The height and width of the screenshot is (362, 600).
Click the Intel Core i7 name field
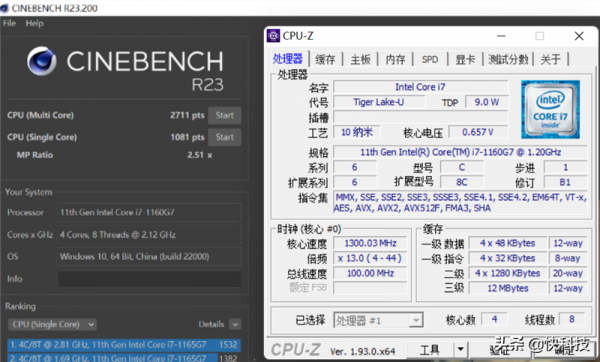[421, 87]
